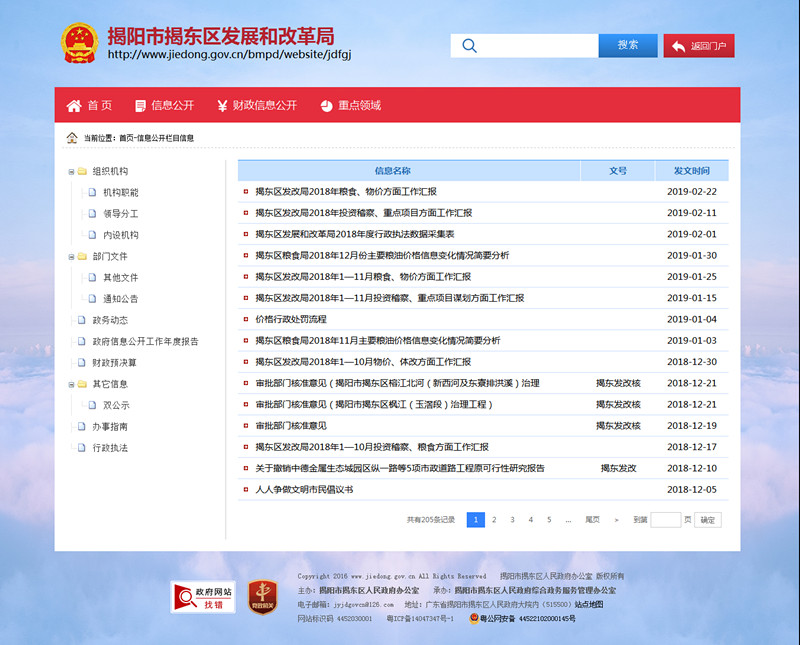Click the magnifier icon in search box

click(x=469, y=45)
